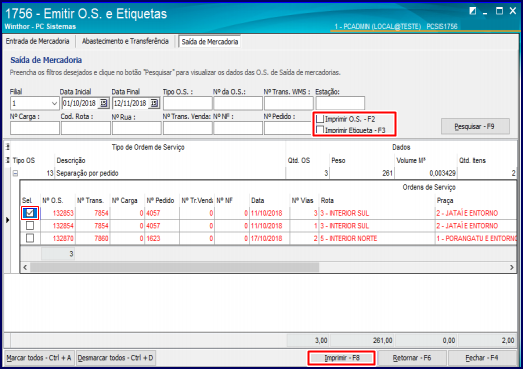523x369 pixels.
Task: Click the 1 - PORANGATU E ENTORNO cell
Action: tap(477, 239)
